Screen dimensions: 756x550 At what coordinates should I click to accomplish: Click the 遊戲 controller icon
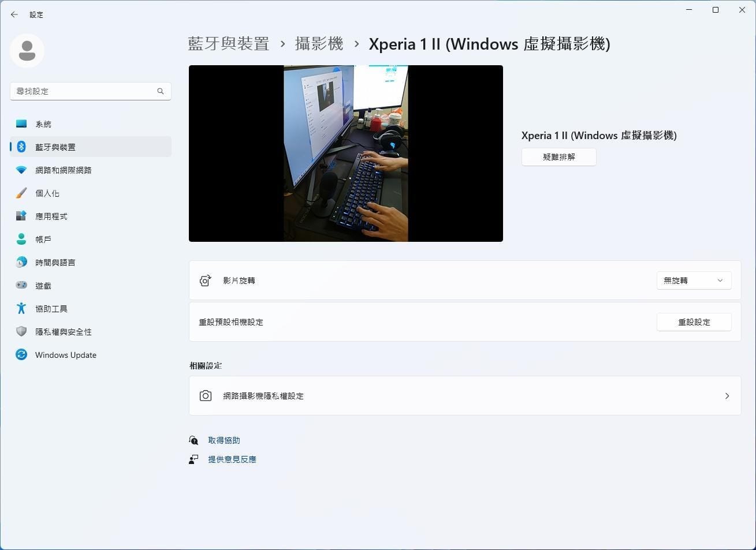coord(21,286)
